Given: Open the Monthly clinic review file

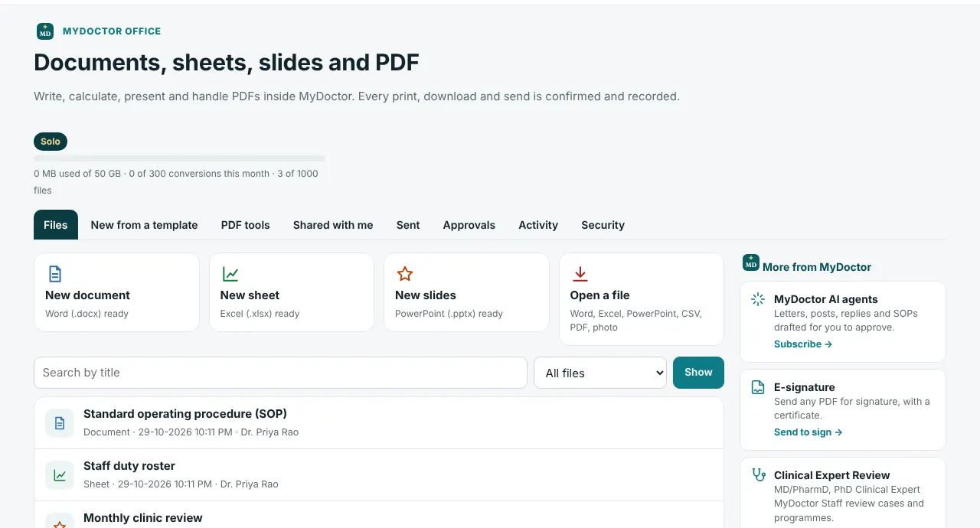Looking at the screenshot, I should (379, 515).
